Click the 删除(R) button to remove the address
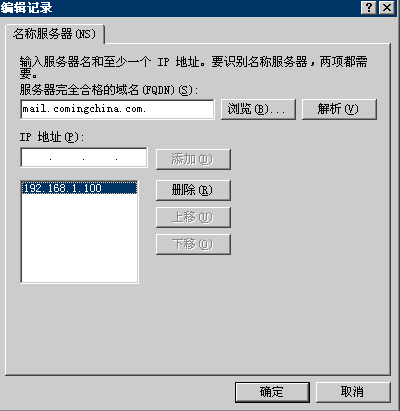 (193, 190)
